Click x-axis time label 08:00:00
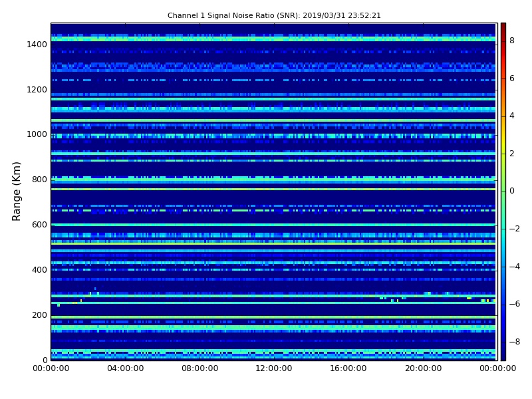 200,368
